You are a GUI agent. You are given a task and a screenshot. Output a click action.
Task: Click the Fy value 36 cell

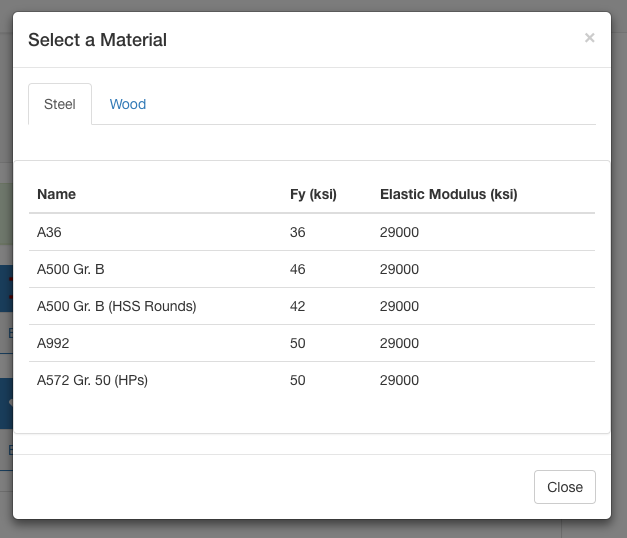pos(298,232)
